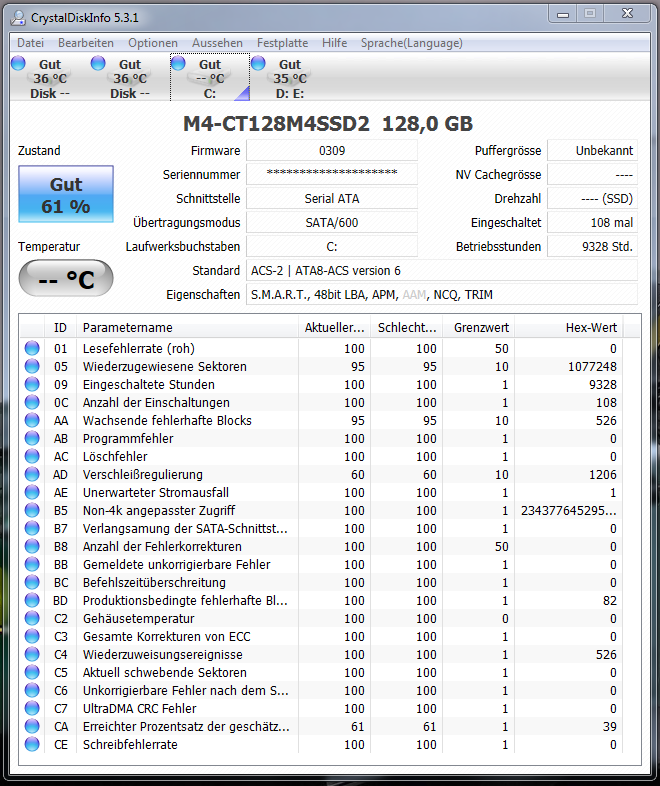Click status orb for Anzahl der Fehlerkorrekturen
Screen dimensions: 660x786
pyautogui.click(x=32, y=546)
